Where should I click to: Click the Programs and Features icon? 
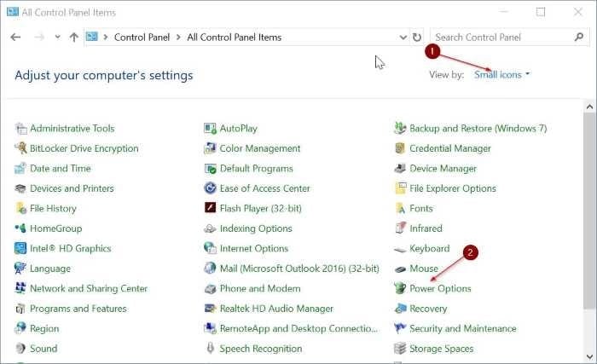20,309
